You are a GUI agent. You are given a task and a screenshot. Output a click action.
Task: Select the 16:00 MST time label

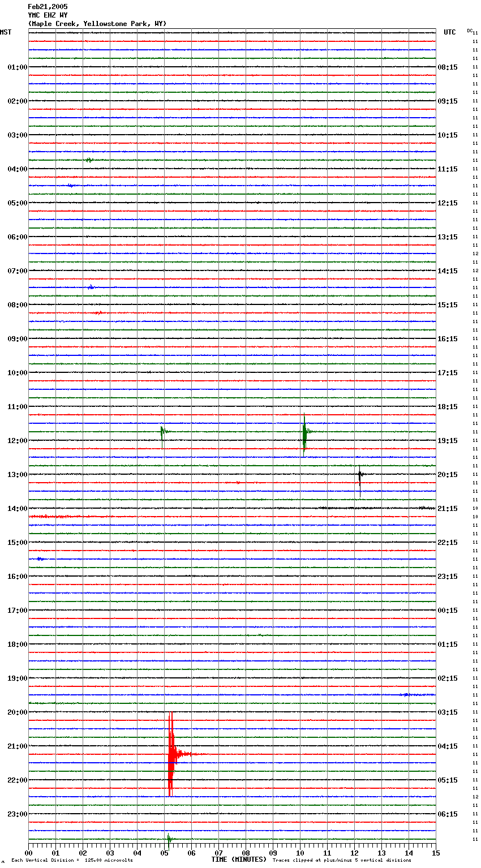[x=18, y=577]
